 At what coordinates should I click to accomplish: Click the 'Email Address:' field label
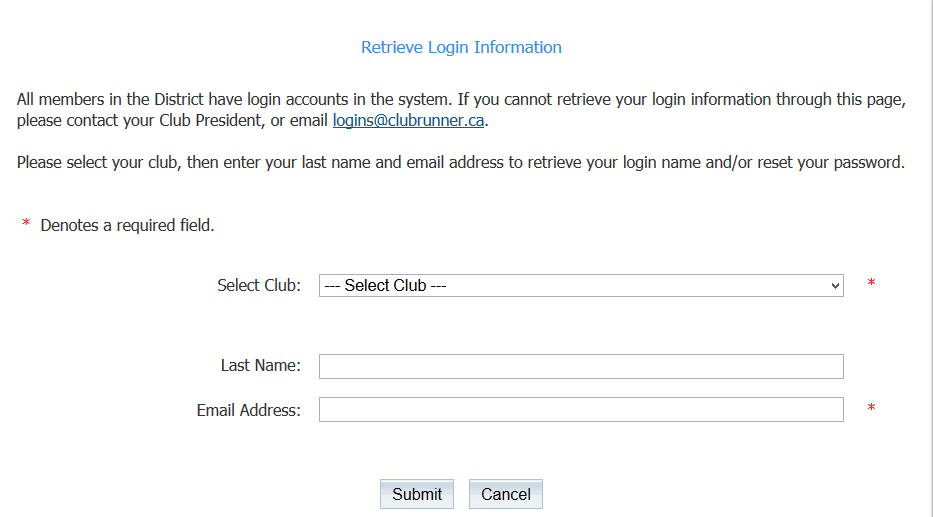click(x=248, y=410)
